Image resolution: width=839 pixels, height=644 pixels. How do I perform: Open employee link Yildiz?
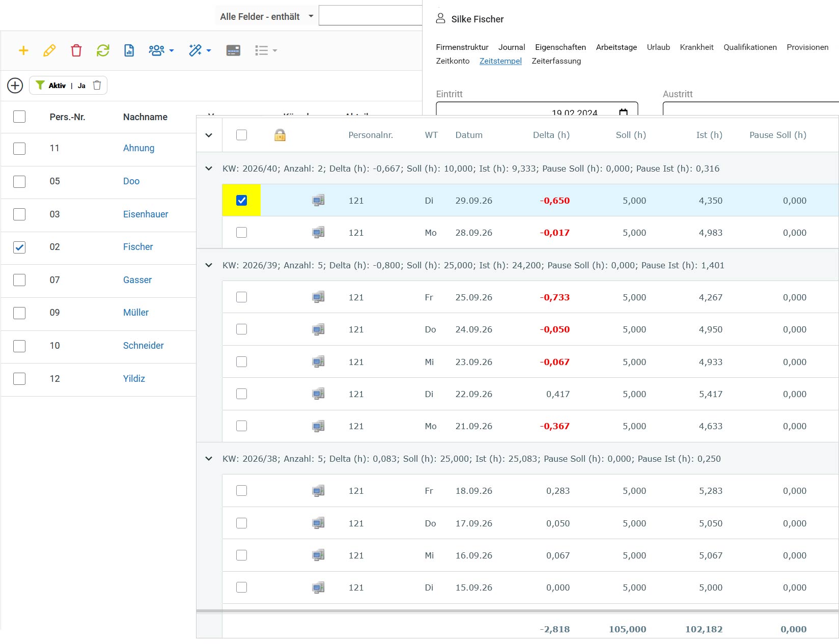pos(134,379)
